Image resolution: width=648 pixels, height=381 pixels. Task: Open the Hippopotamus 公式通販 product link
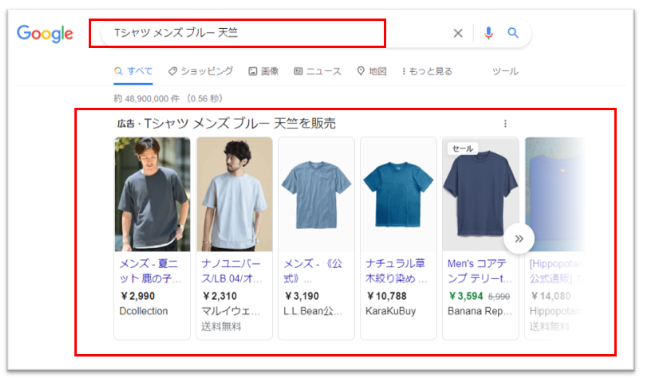tap(557, 271)
